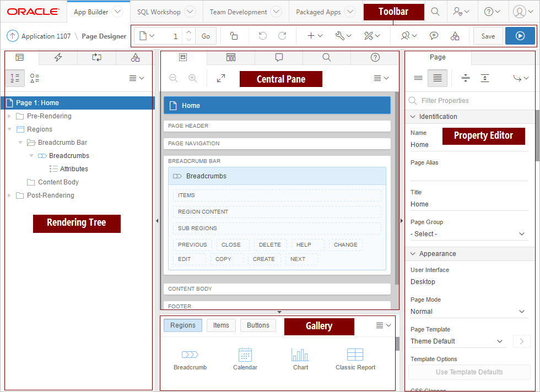Click the Undo icon in toolbar
Viewport: 540px width, 392px height.
coord(262,36)
